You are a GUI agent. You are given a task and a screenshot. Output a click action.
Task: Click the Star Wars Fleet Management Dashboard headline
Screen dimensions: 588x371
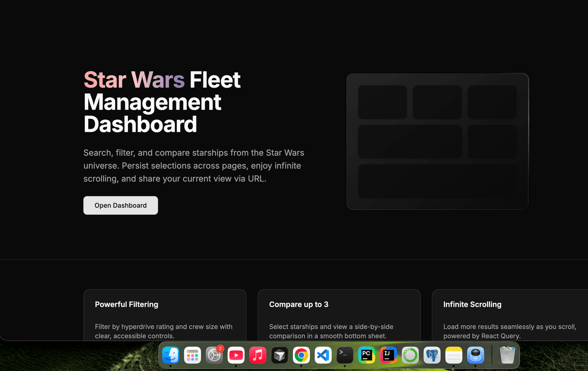click(x=162, y=102)
